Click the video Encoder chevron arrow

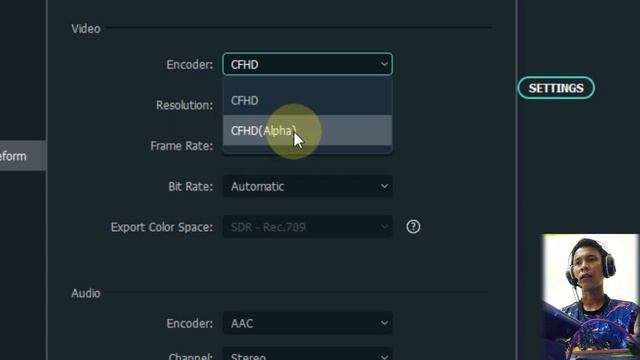click(x=384, y=64)
